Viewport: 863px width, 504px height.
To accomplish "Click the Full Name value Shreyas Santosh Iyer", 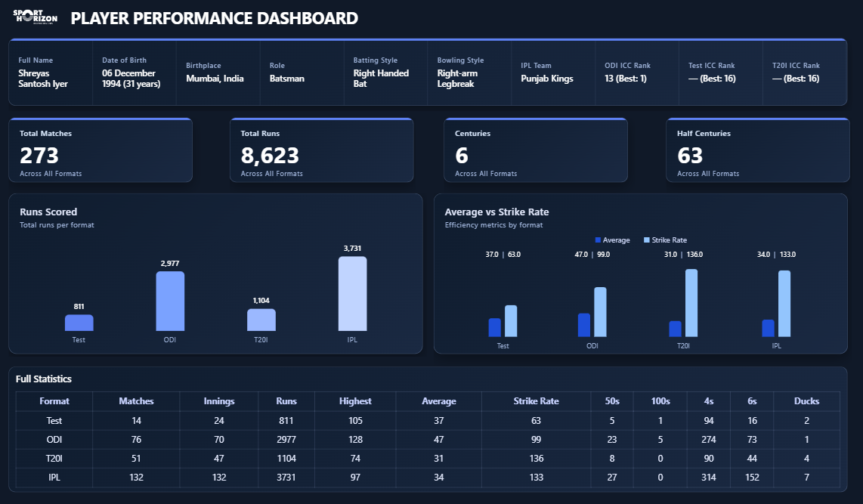I will (x=43, y=79).
